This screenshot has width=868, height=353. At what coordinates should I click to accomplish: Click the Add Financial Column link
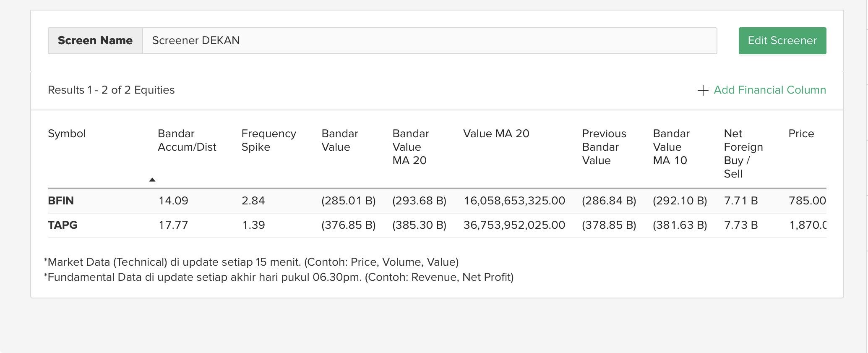pyautogui.click(x=769, y=90)
